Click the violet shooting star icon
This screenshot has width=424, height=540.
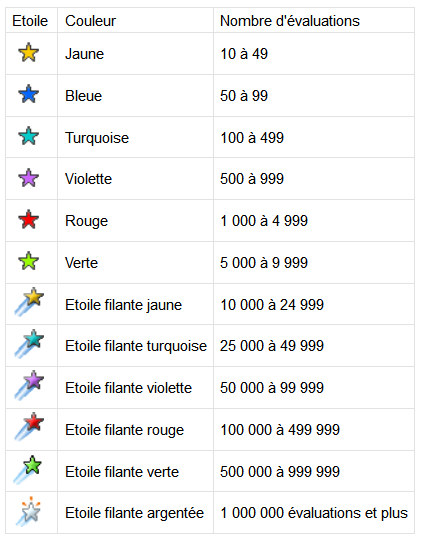[x=29, y=385]
